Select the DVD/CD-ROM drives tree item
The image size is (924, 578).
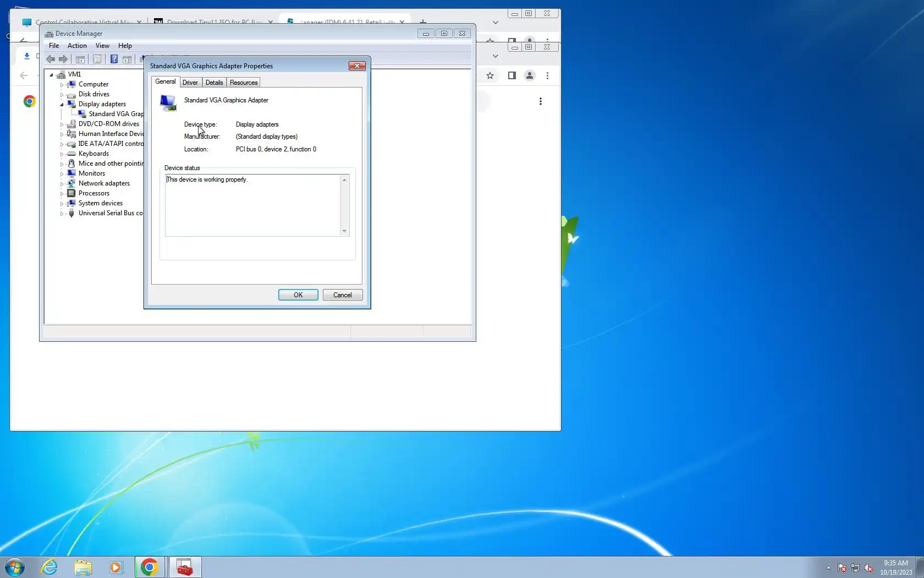coord(109,124)
